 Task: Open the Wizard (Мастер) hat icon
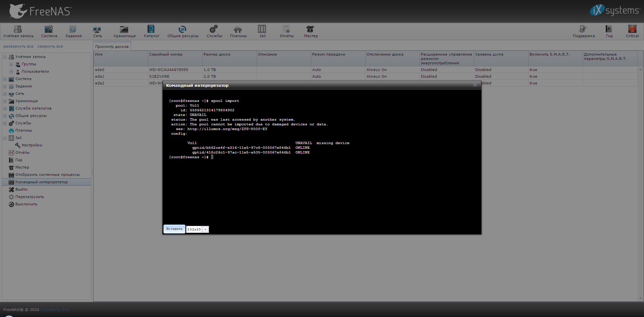(311, 29)
